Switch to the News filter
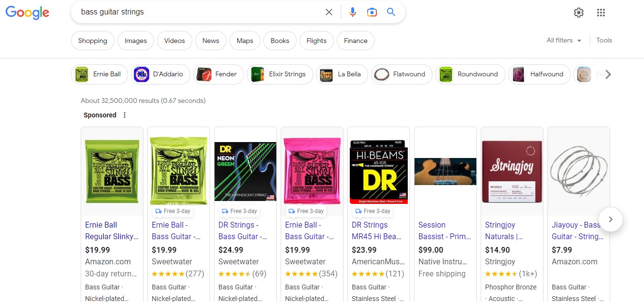 pos(211,41)
